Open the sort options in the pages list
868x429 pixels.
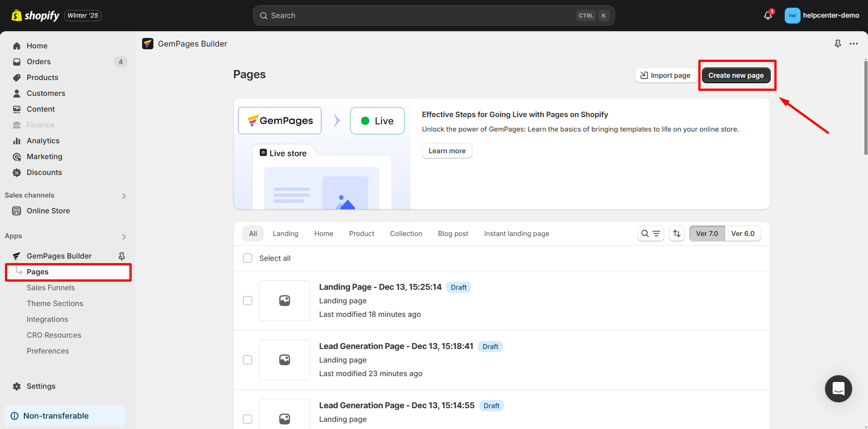coord(677,233)
